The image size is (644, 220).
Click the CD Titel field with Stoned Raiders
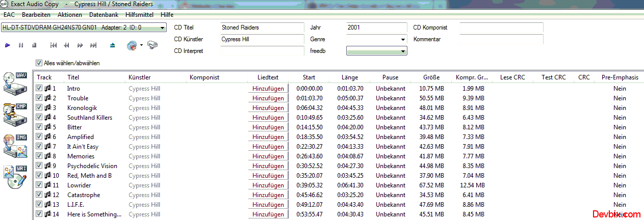(262, 28)
